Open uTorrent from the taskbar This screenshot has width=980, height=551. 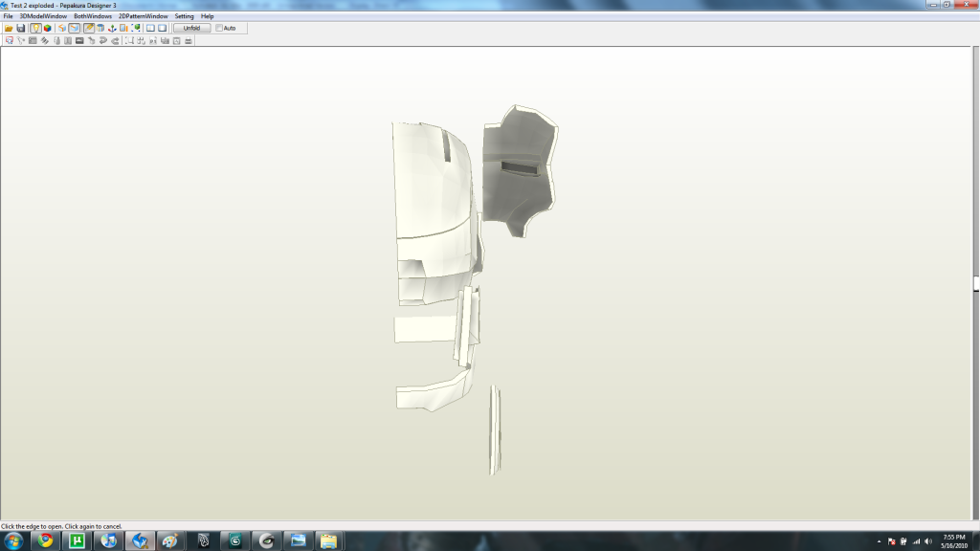(x=77, y=541)
